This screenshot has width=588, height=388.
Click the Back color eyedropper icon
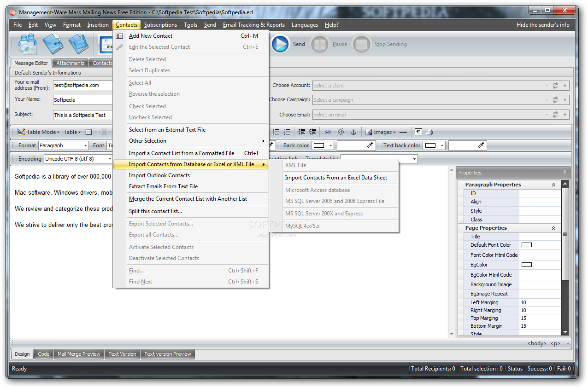point(370,145)
